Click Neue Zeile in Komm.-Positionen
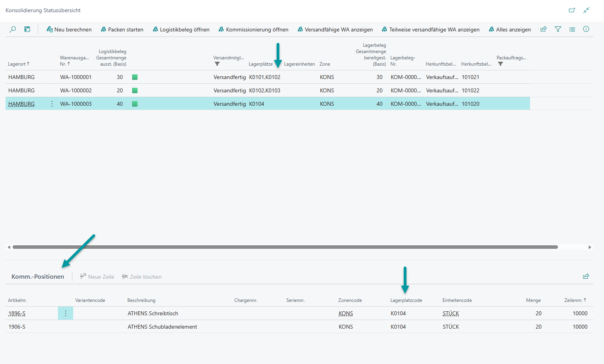This screenshot has height=364, width=604. tap(97, 277)
